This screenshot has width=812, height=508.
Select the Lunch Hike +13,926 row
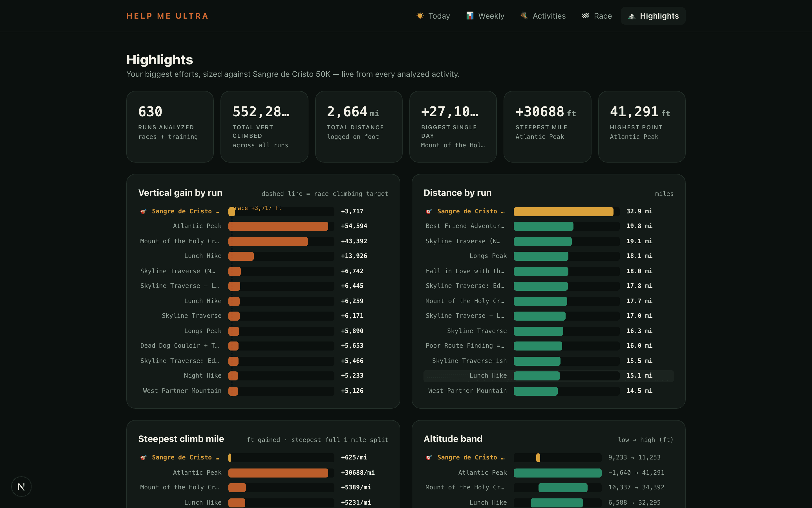click(263, 256)
